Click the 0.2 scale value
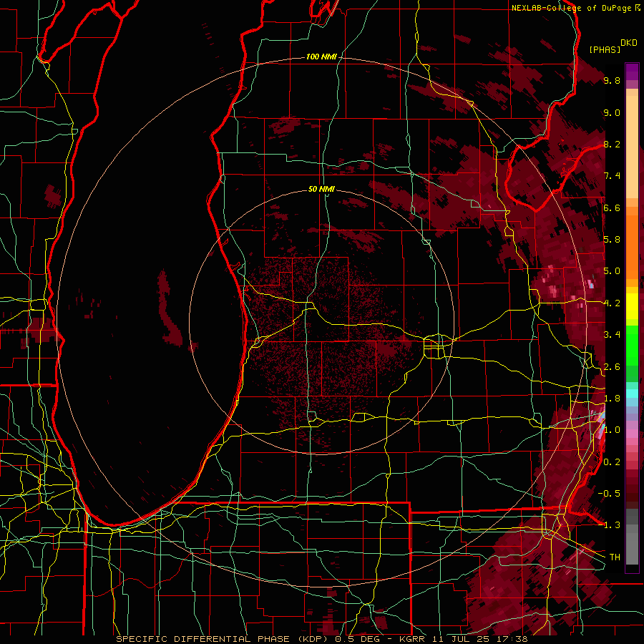The image size is (644, 644). pos(612,462)
